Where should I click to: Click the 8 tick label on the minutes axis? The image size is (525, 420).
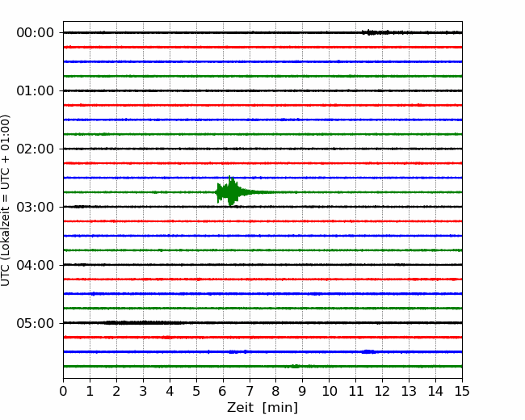click(x=276, y=392)
